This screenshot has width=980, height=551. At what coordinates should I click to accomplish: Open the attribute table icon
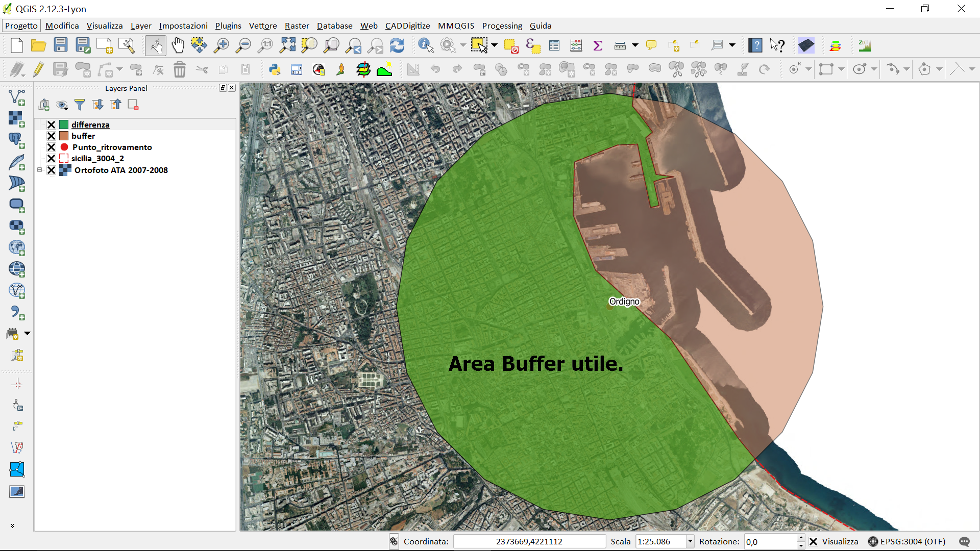pos(554,45)
